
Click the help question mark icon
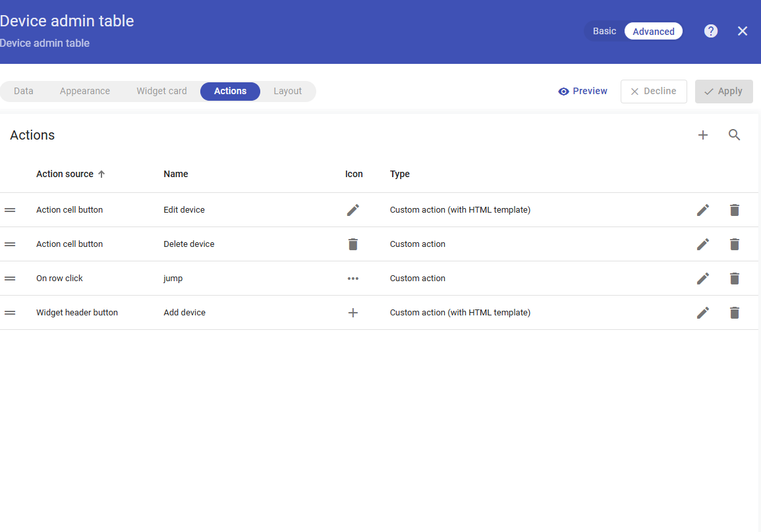click(x=711, y=31)
